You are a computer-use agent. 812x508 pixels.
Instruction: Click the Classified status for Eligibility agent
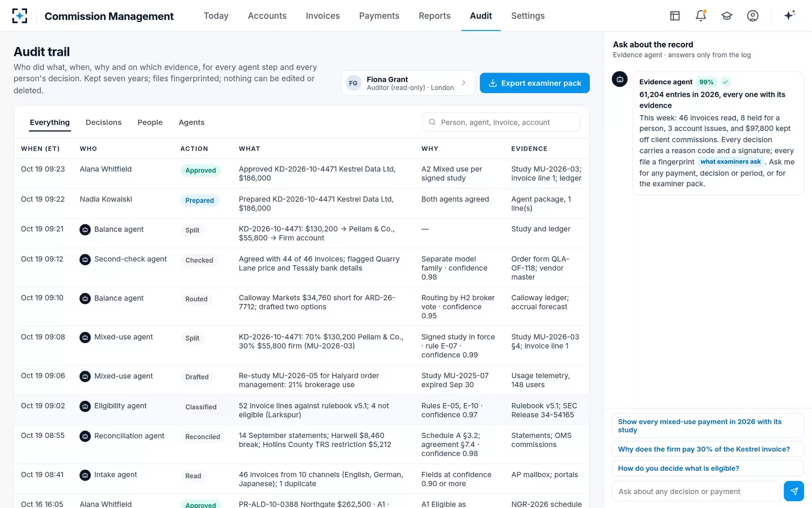point(201,407)
